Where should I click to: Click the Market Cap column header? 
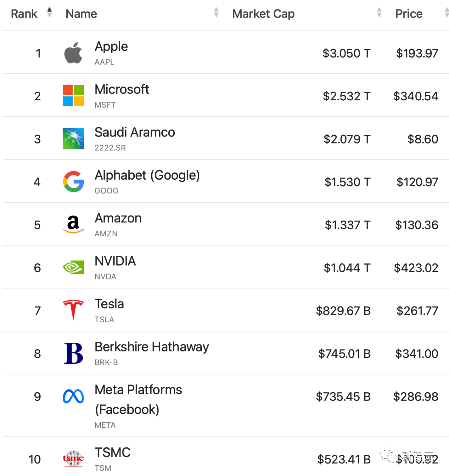click(263, 14)
